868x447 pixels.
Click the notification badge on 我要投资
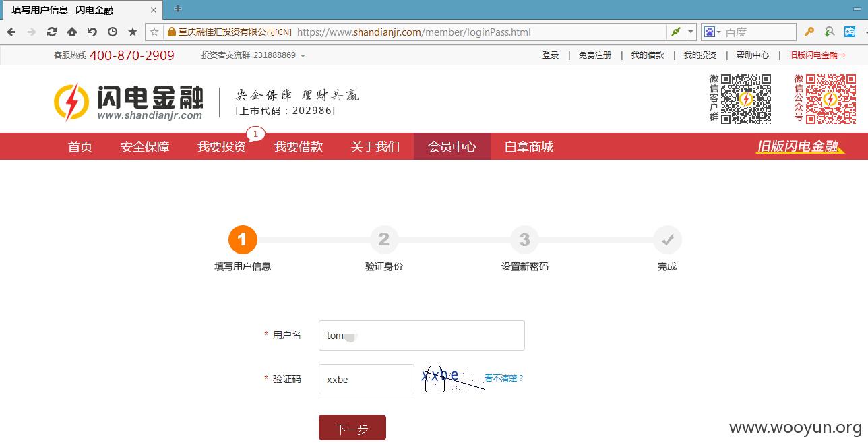pos(255,133)
